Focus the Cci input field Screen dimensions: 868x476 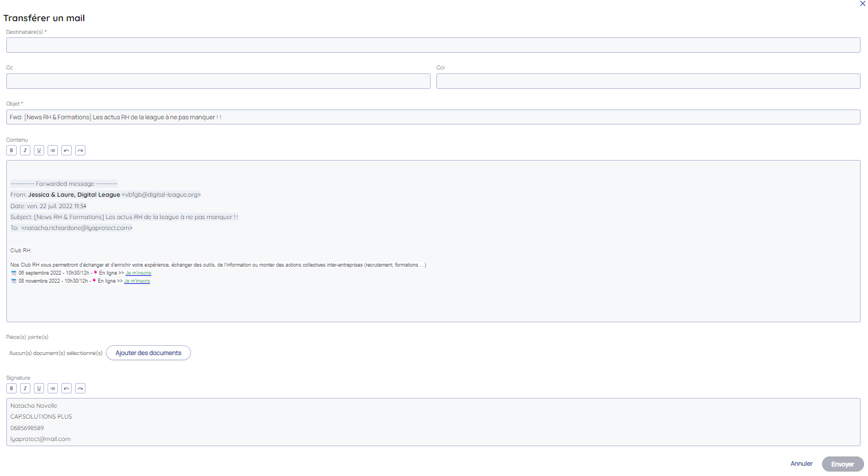pos(648,81)
